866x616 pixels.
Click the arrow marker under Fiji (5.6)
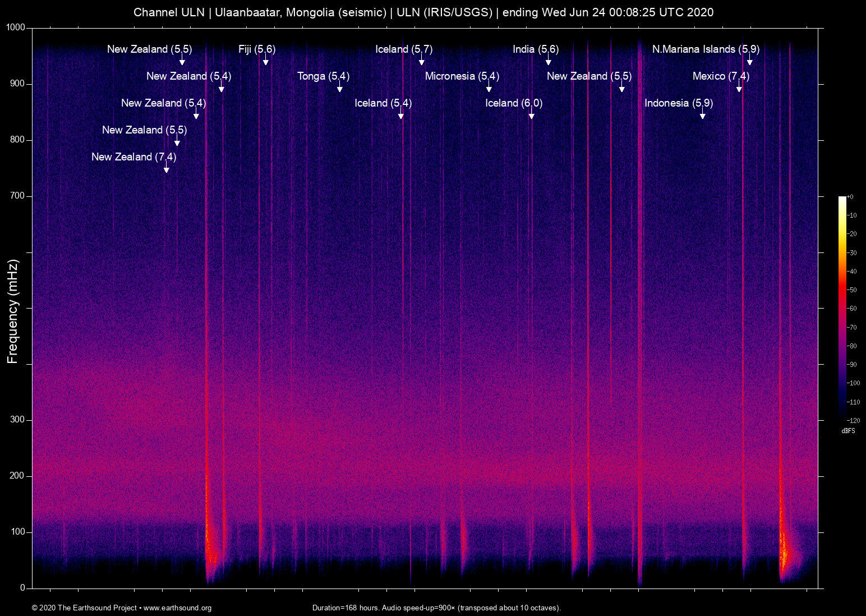(x=265, y=61)
